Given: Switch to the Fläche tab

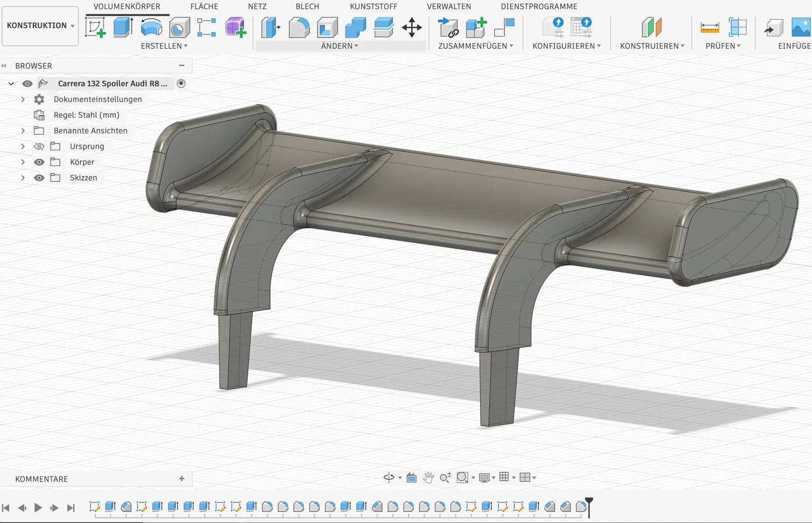Looking at the screenshot, I should point(204,7).
